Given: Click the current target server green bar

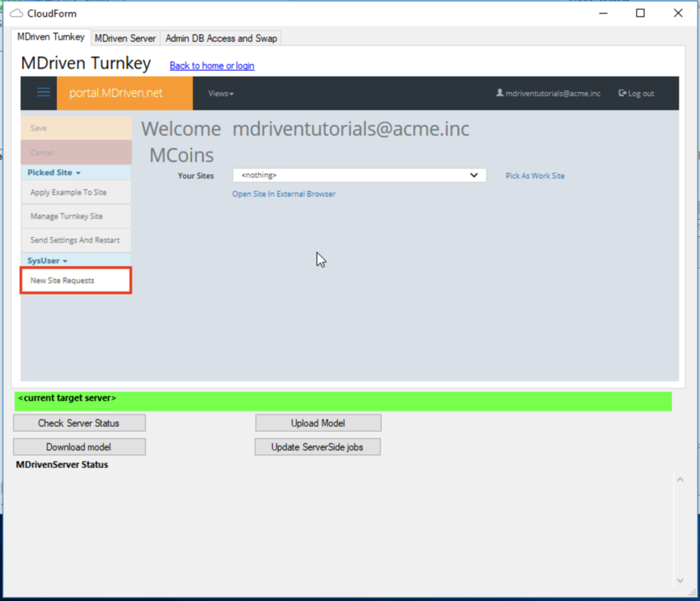Looking at the screenshot, I should [x=343, y=401].
